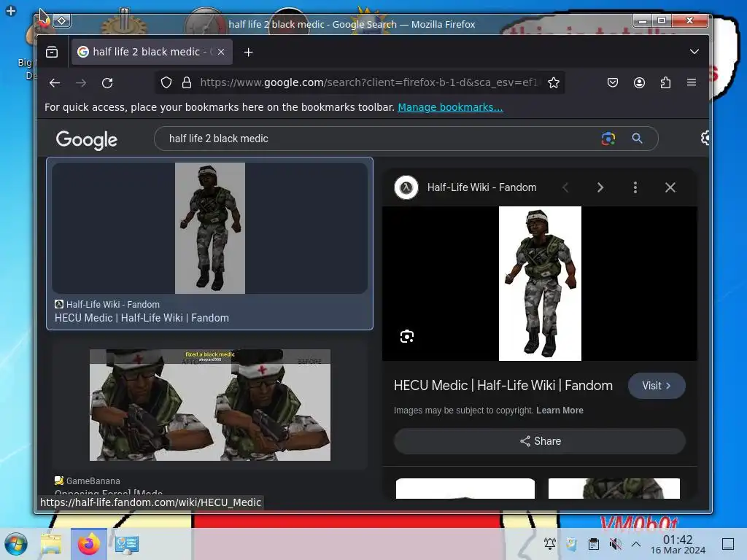View site security padlock information
747x560 pixels.
point(187,83)
